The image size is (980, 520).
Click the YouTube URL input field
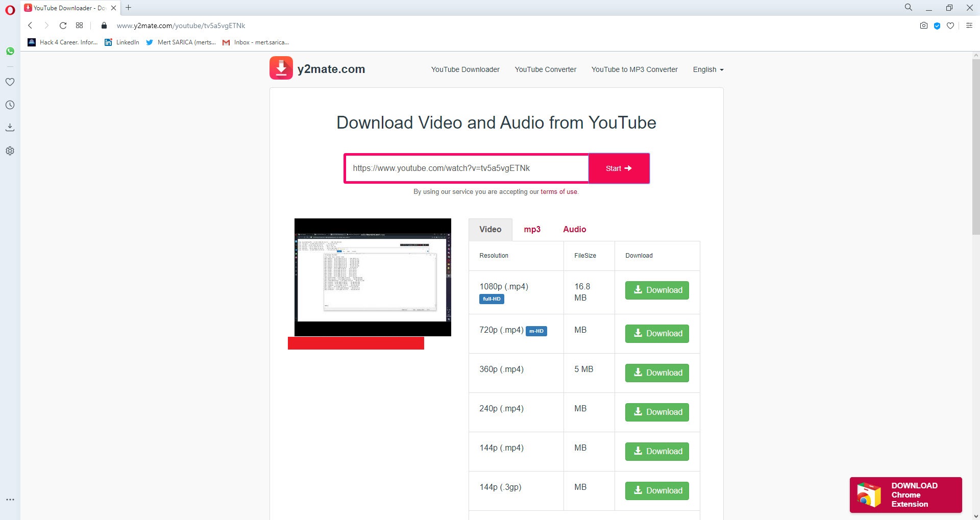(x=467, y=168)
